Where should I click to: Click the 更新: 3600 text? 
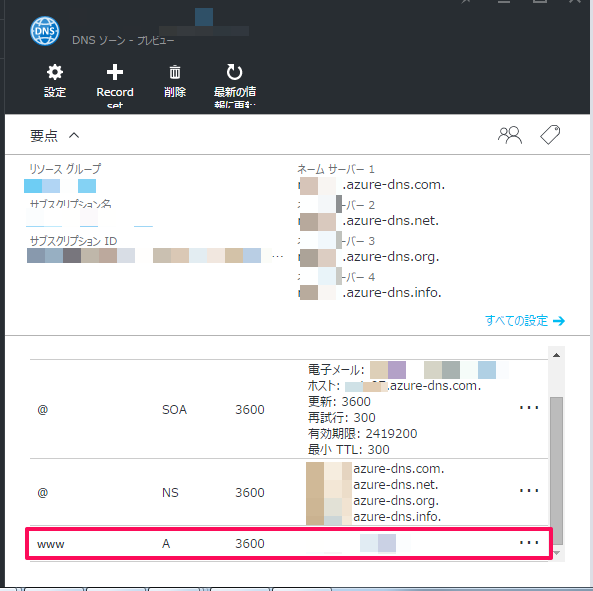339,402
